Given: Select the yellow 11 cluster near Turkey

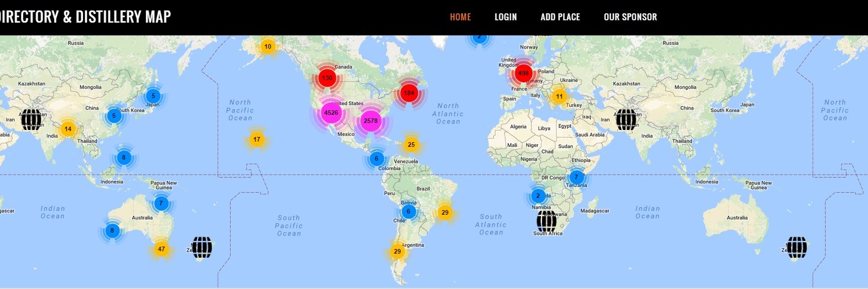Looking at the screenshot, I should coord(559,96).
